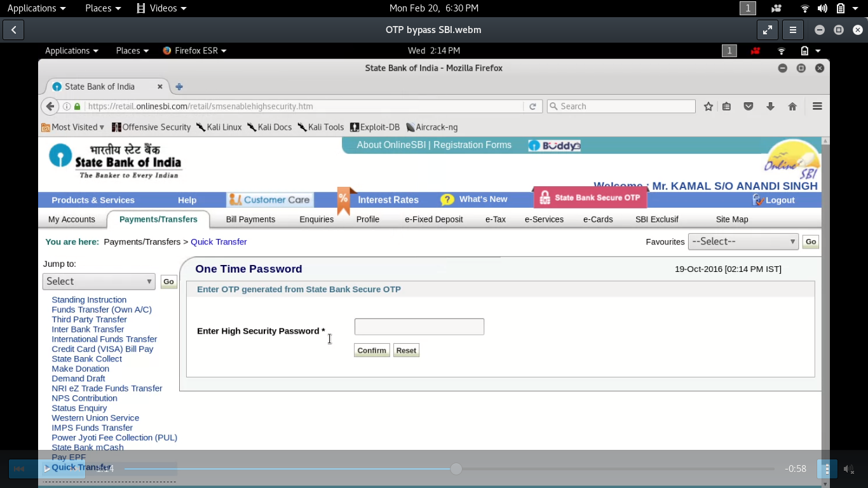The image size is (868, 488).
Task: Click Go button next to Jump to
Action: pyautogui.click(x=168, y=281)
